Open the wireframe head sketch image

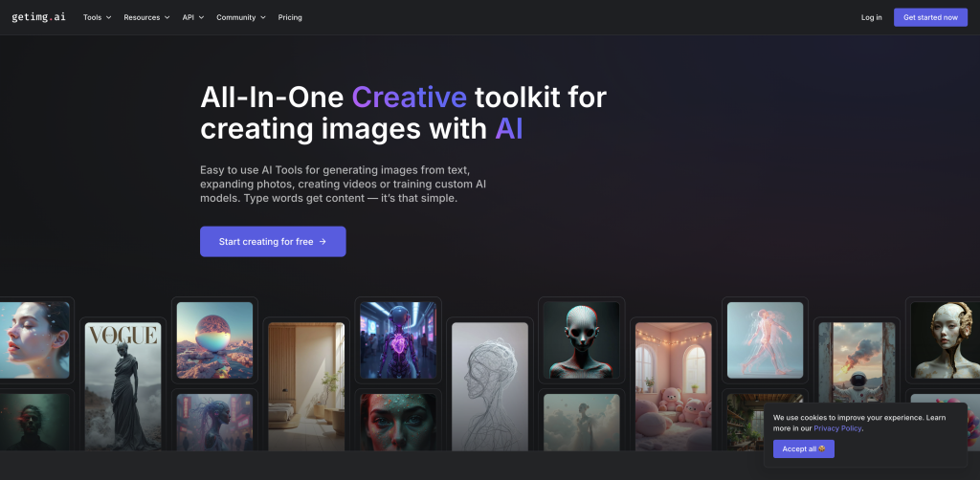490,385
